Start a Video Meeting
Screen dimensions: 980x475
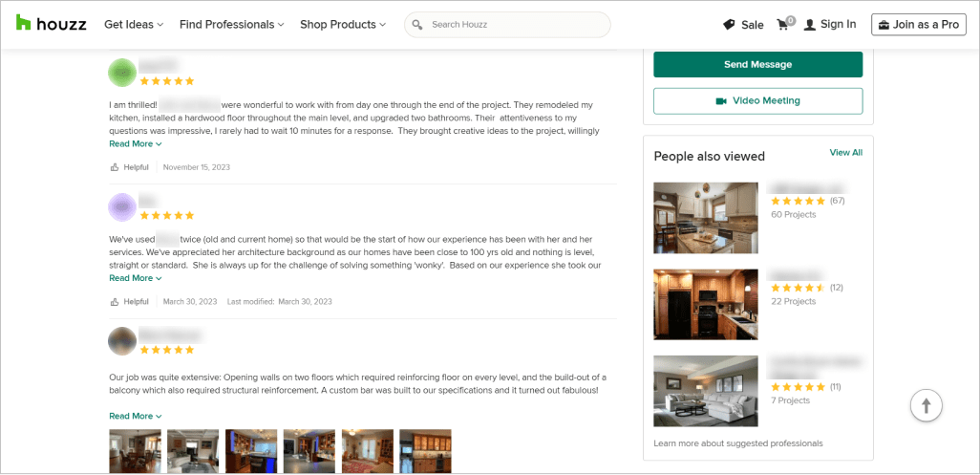(757, 101)
